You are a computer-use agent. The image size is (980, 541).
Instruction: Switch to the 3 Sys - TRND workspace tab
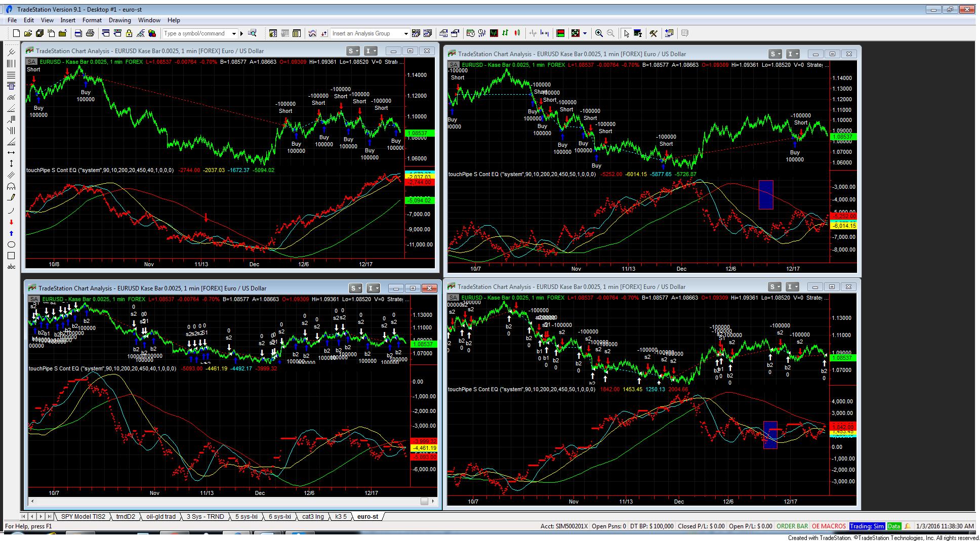click(x=205, y=516)
